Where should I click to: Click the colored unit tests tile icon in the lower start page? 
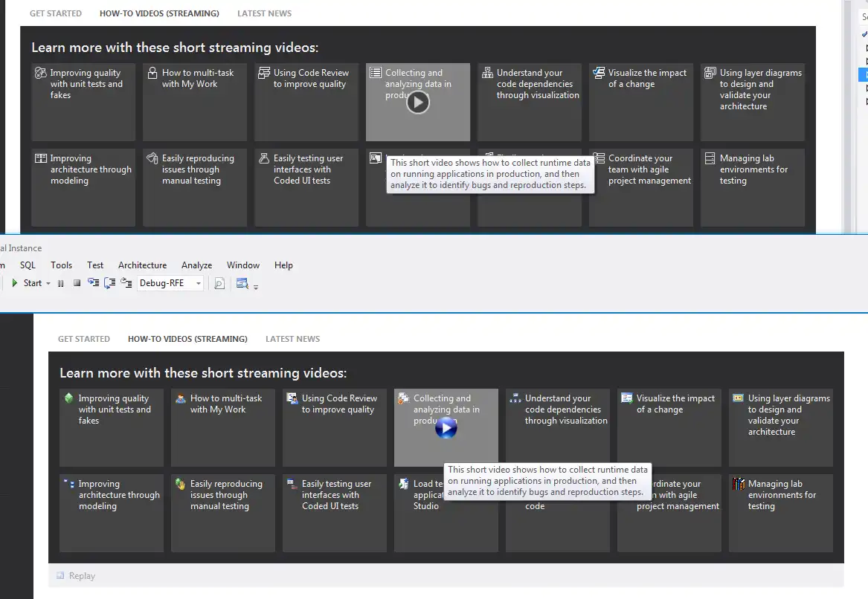68,398
